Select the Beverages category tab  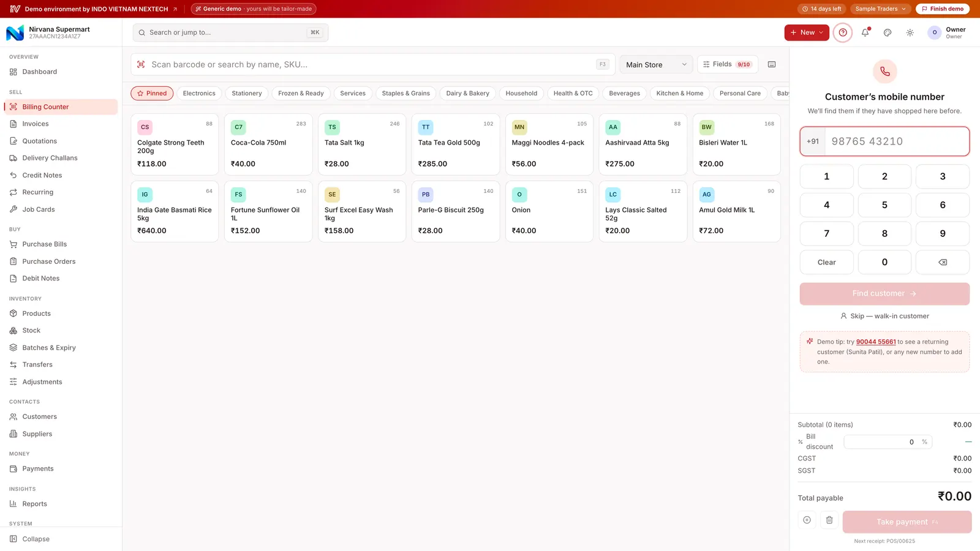click(624, 93)
